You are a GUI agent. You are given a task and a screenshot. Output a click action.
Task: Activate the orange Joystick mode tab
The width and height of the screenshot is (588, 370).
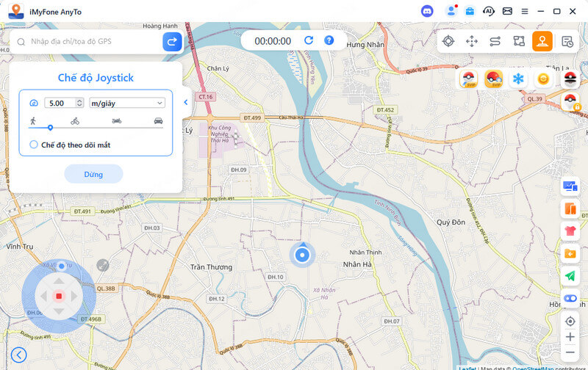(x=542, y=41)
